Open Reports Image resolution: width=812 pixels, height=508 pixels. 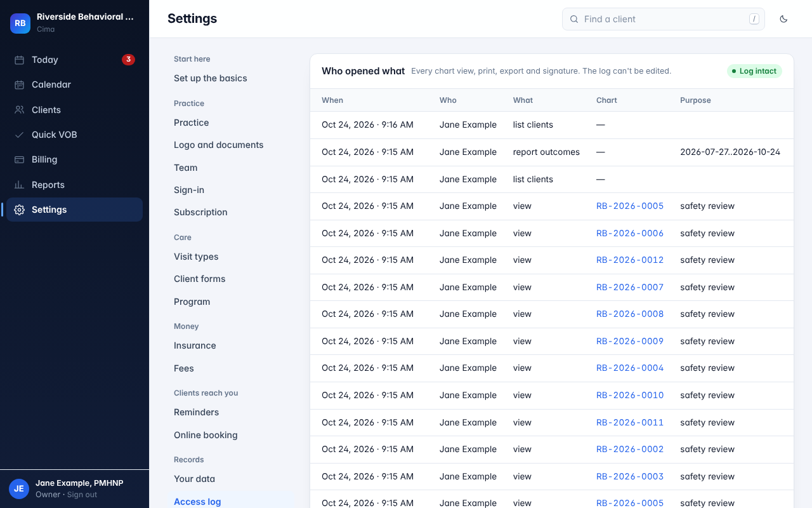[x=74, y=185]
